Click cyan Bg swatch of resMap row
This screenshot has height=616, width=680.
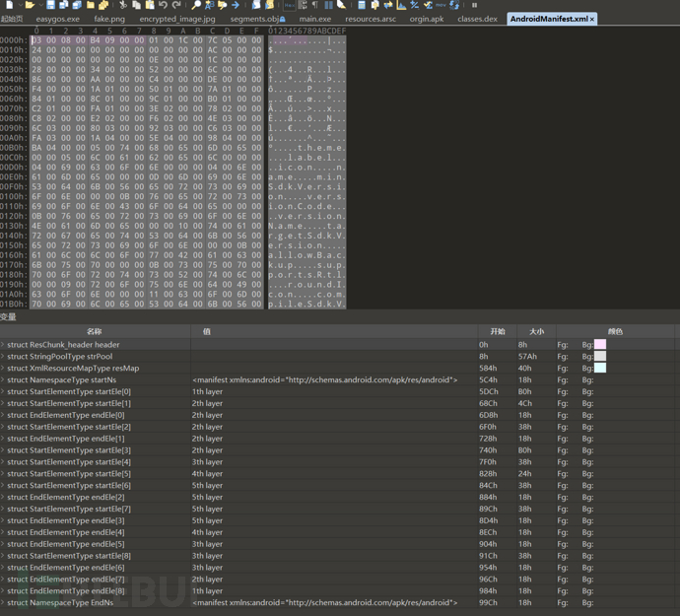600,368
